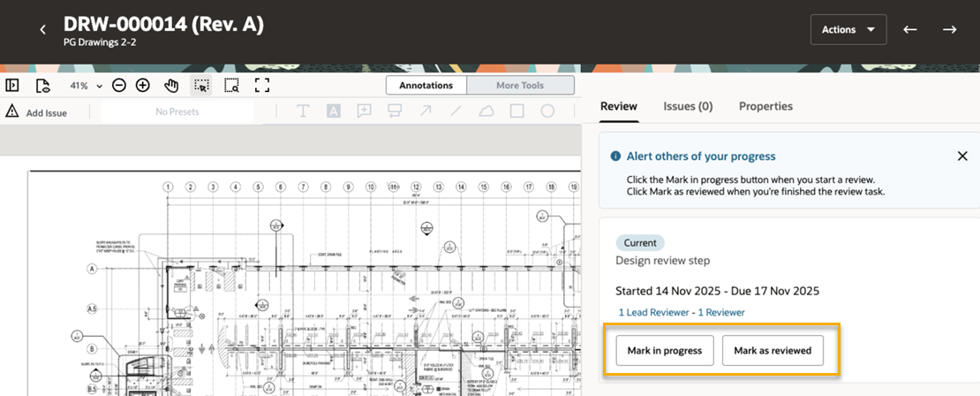980x396 pixels.
Task: Open the Issues (0) tab
Action: [688, 106]
